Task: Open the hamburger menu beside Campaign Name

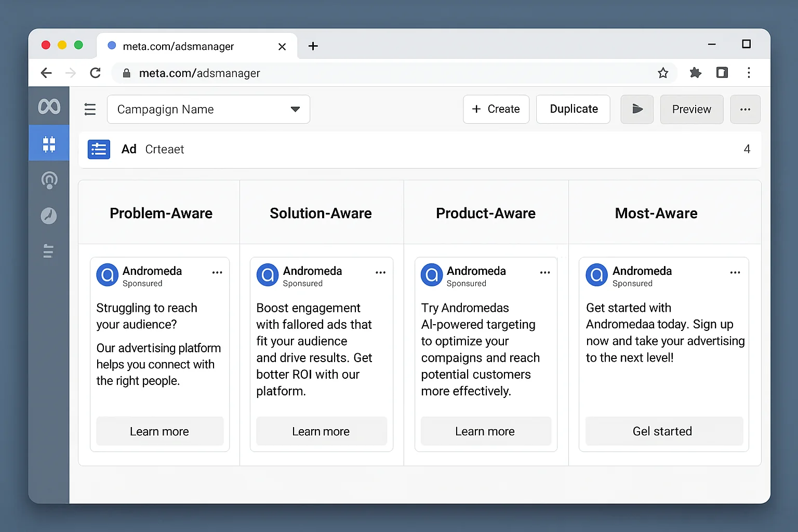Action: pyautogui.click(x=90, y=109)
